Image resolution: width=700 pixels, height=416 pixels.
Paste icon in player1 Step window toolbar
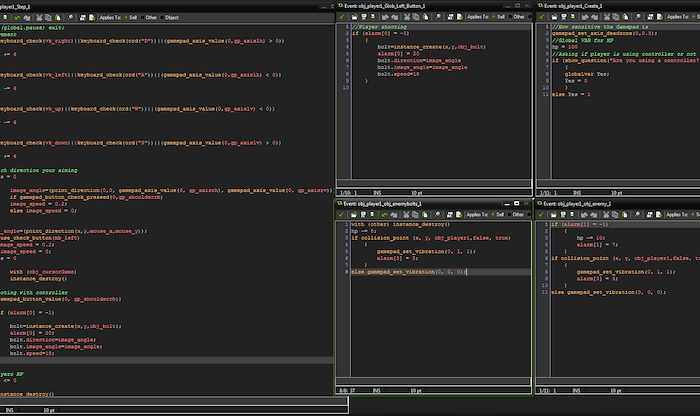[58, 17]
